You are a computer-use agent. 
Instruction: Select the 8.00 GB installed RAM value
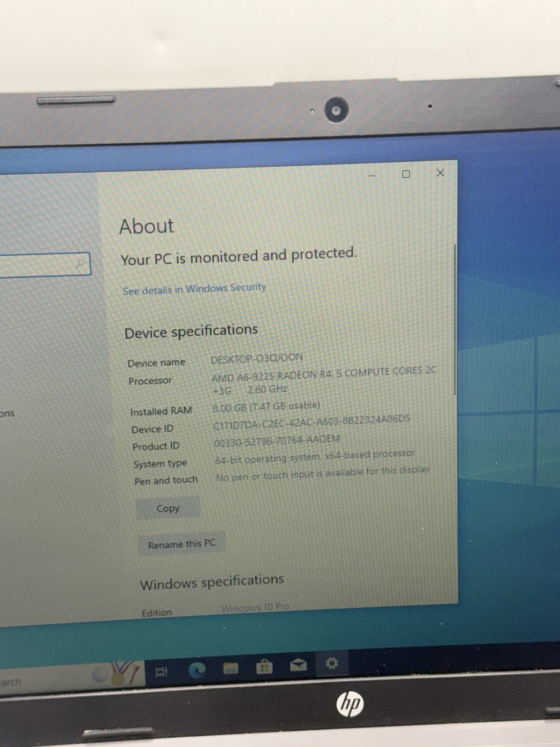click(266, 406)
